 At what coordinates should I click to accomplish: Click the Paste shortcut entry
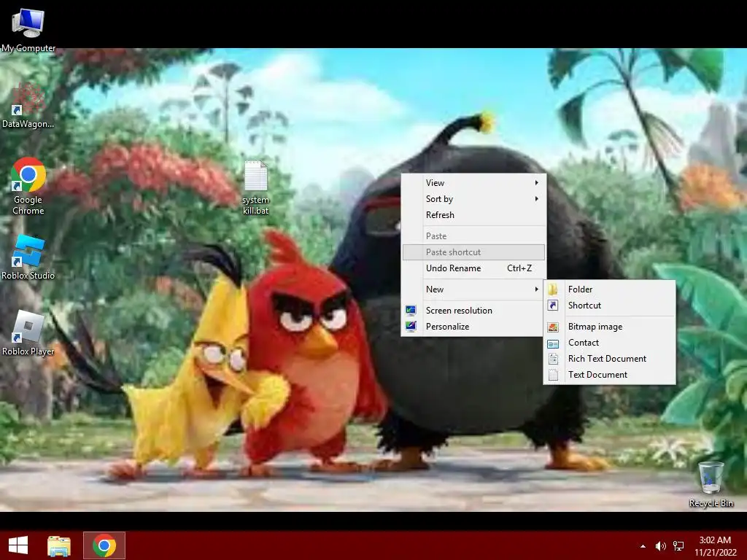pyautogui.click(x=474, y=252)
